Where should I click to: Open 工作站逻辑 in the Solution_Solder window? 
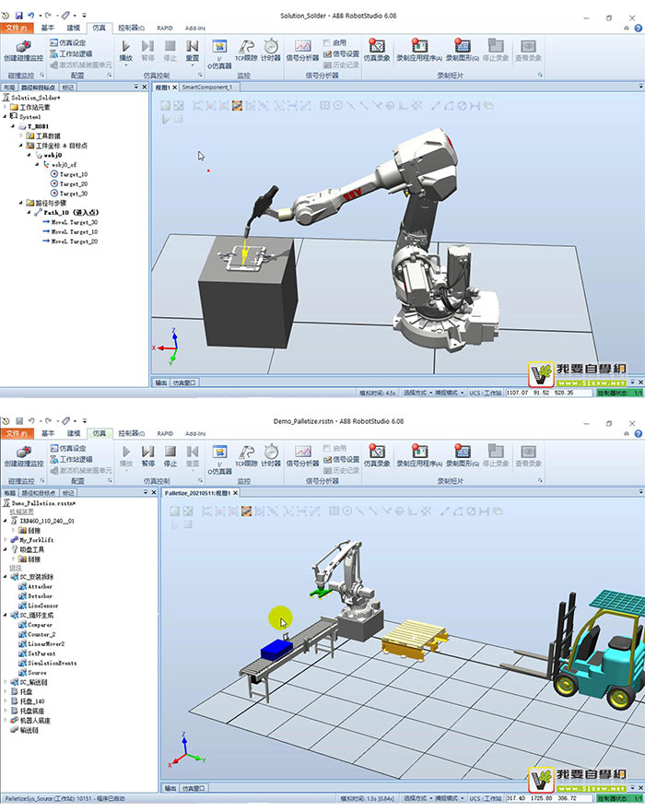click(71, 53)
